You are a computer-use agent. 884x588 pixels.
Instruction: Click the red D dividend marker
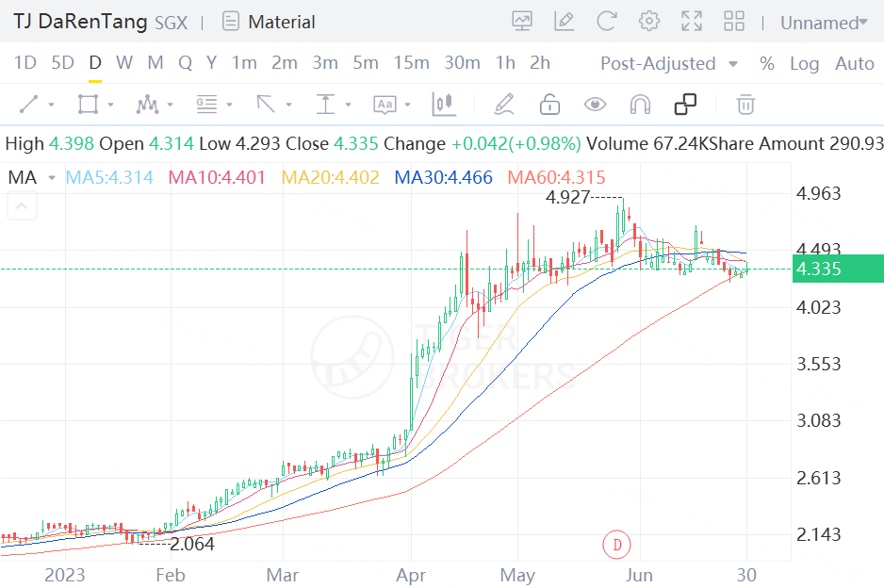(616, 545)
